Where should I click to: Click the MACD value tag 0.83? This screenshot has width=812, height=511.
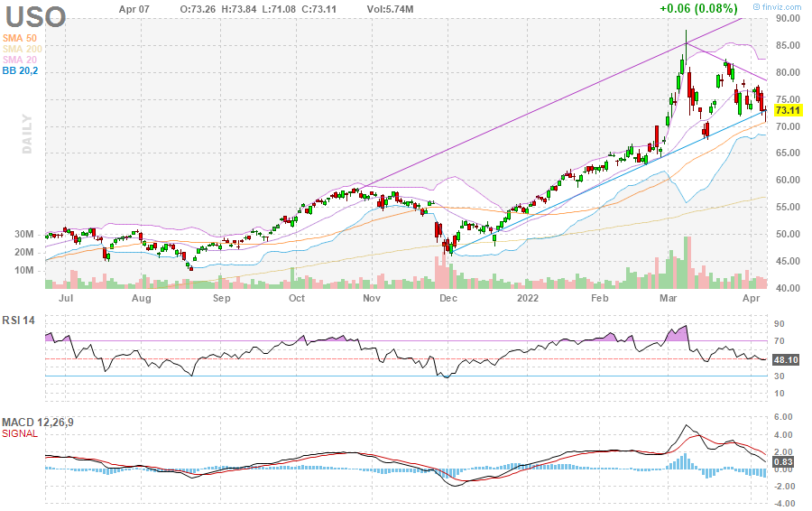(783, 462)
